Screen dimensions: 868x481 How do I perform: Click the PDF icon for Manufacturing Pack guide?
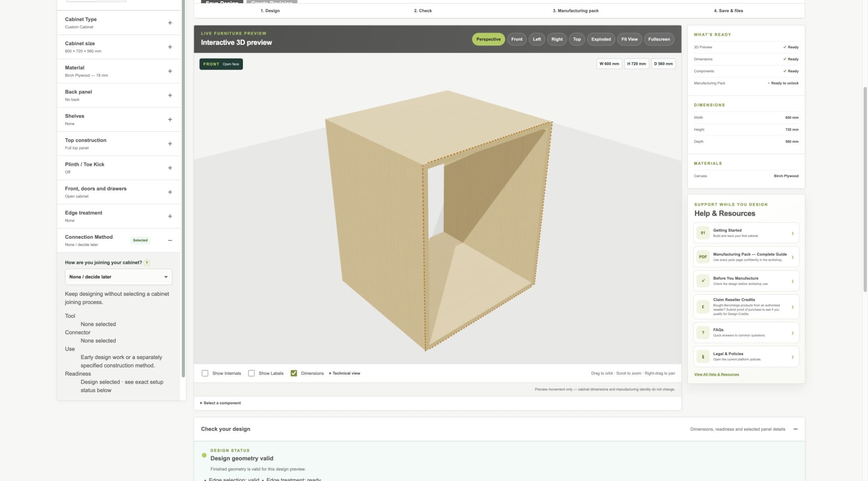point(703,257)
